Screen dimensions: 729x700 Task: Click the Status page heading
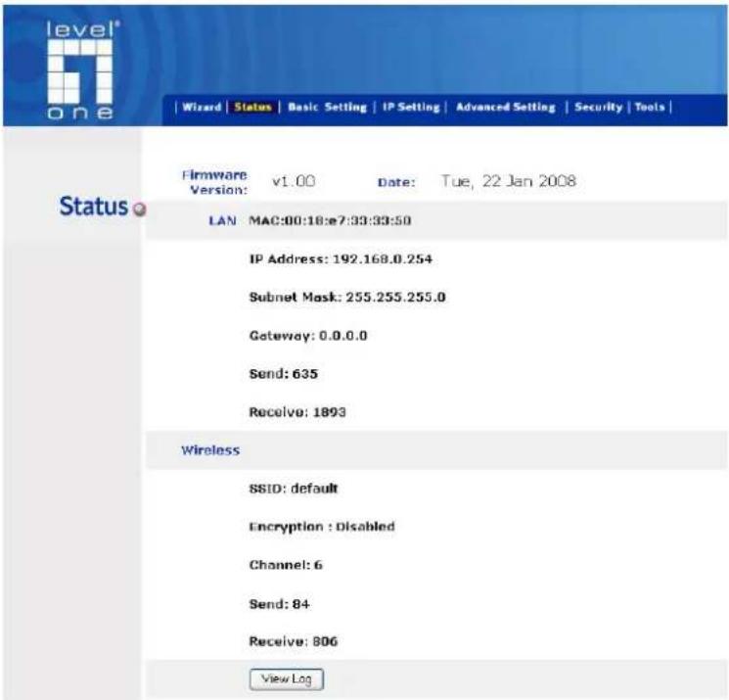(x=94, y=206)
